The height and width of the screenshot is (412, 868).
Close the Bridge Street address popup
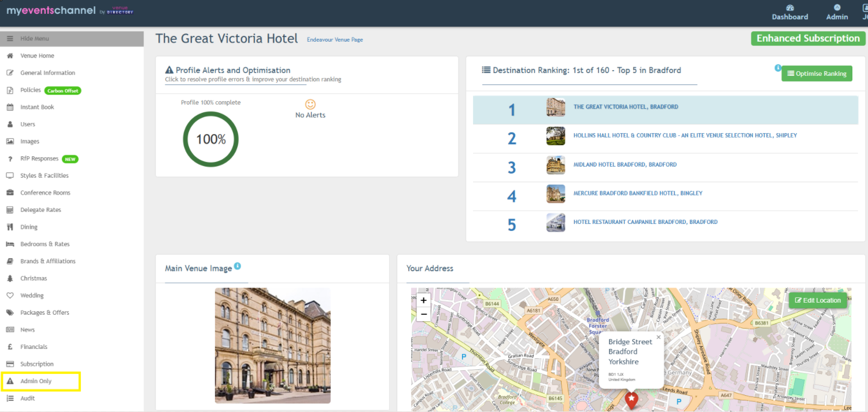pos(658,337)
